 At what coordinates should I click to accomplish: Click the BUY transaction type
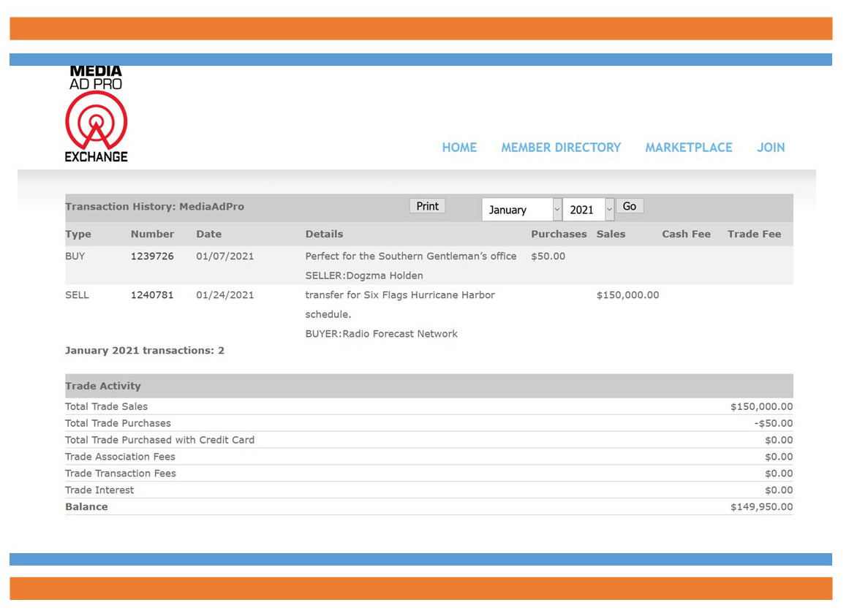(75, 256)
